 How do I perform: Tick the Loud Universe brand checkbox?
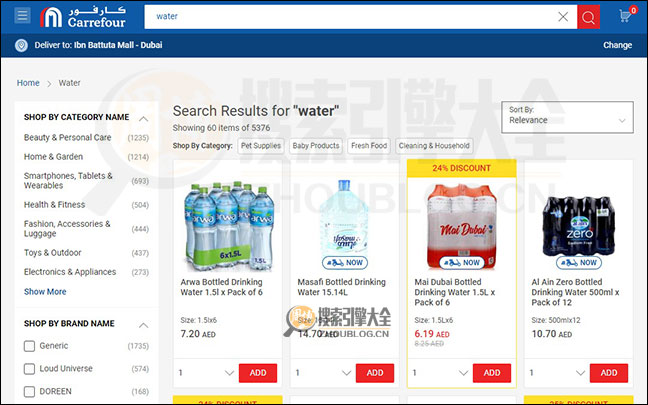(29, 369)
